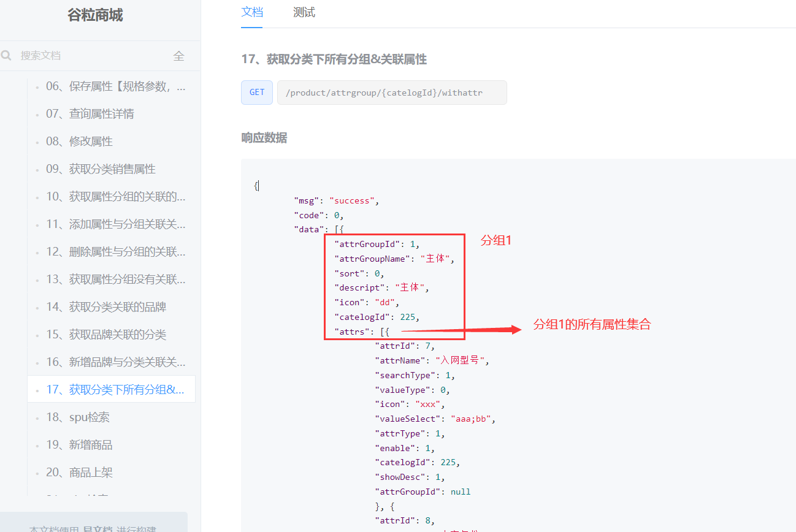Click the "enable": 1 line

click(x=405, y=448)
